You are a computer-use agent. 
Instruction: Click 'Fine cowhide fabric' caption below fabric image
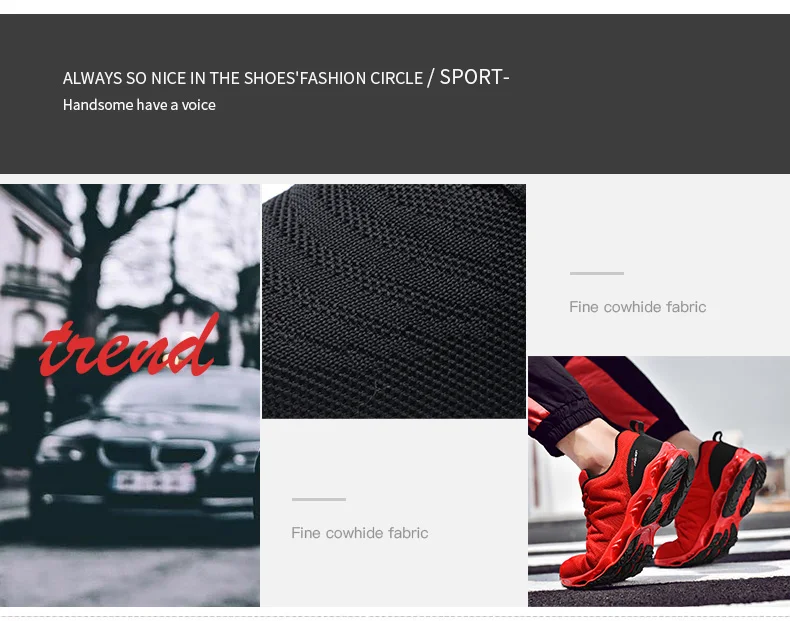pyautogui.click(x=359, y=533)
